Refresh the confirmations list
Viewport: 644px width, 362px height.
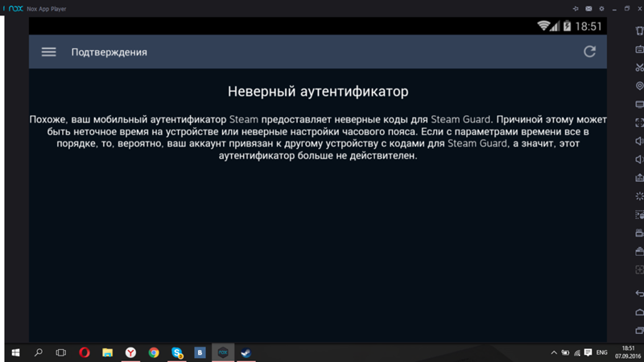(x=590, y=51)
